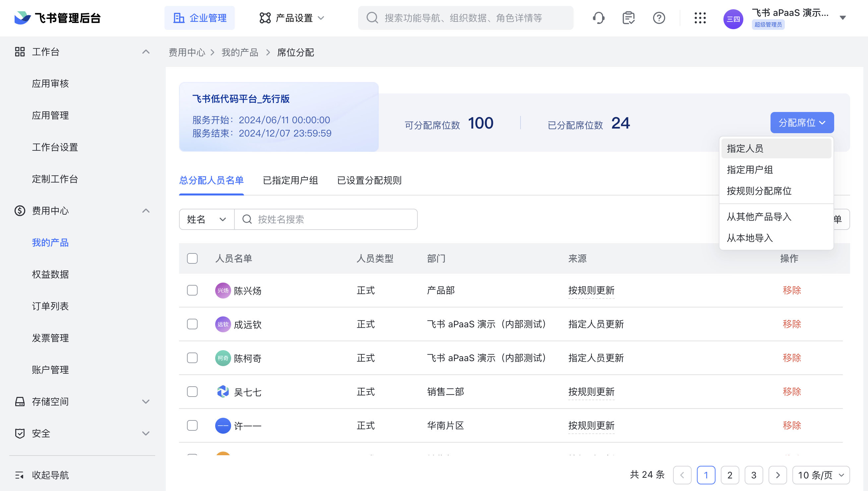The width and height of the screenshot is (868, 491).
Task: Select 指定人员 from the menu
Action: (x=776, y=148)
